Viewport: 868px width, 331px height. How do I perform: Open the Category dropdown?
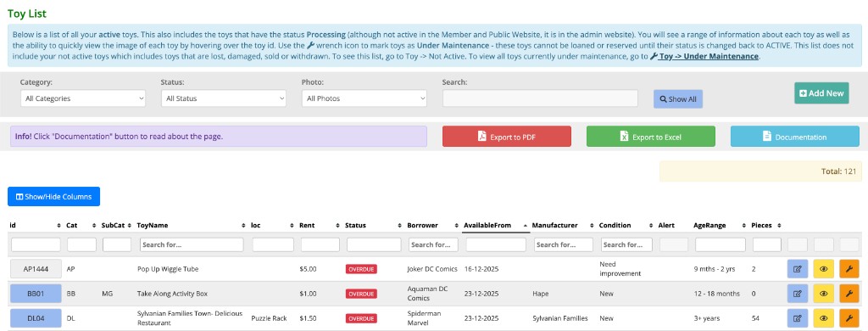pos(82,98)
